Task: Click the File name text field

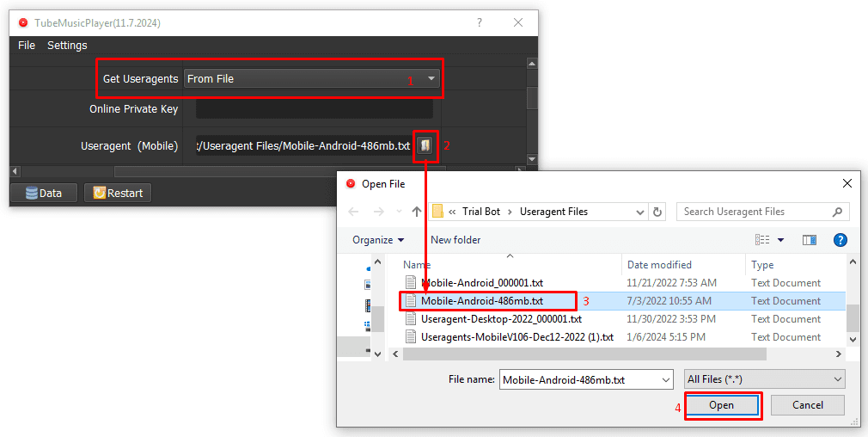Action: click(x=579, y=380)
